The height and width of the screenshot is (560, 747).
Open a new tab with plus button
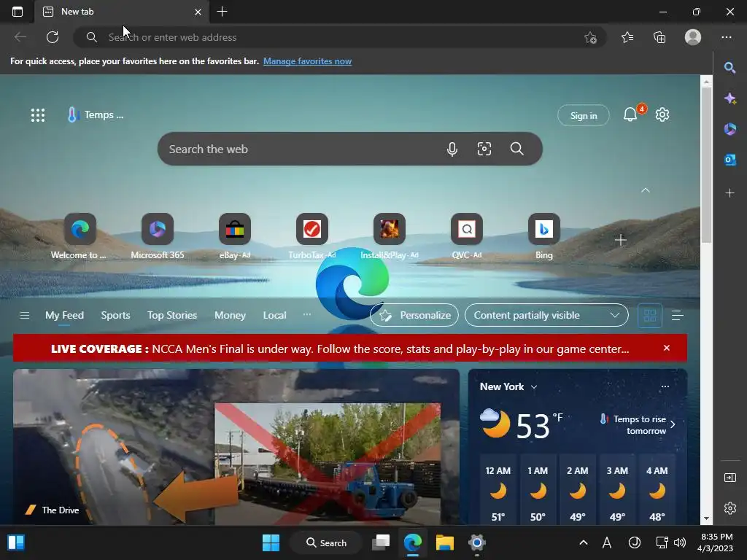(222, 12)
